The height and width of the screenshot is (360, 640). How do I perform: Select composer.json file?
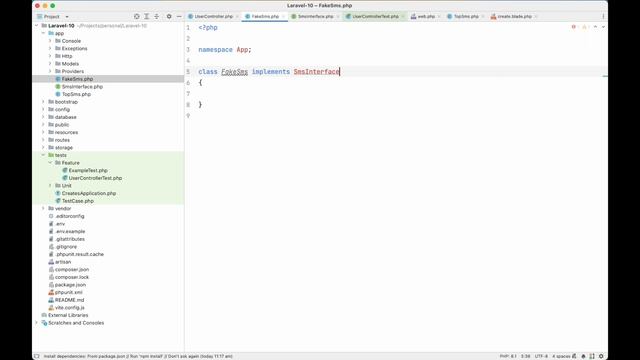[72, 269]
